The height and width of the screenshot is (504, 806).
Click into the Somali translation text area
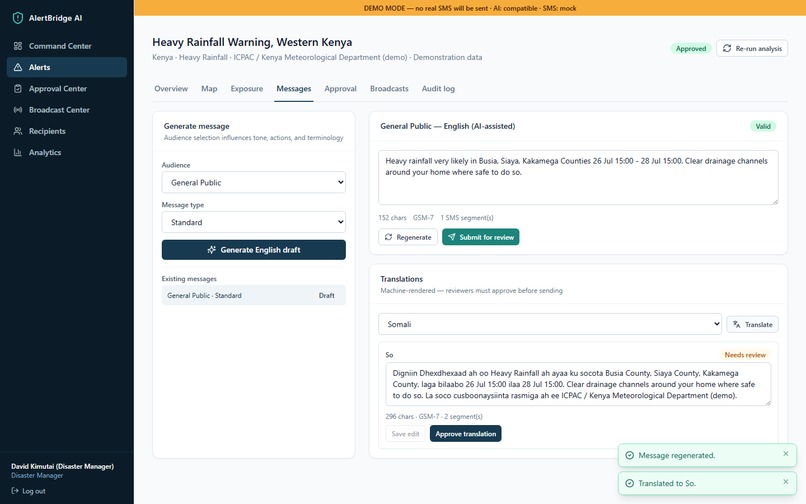578,384
